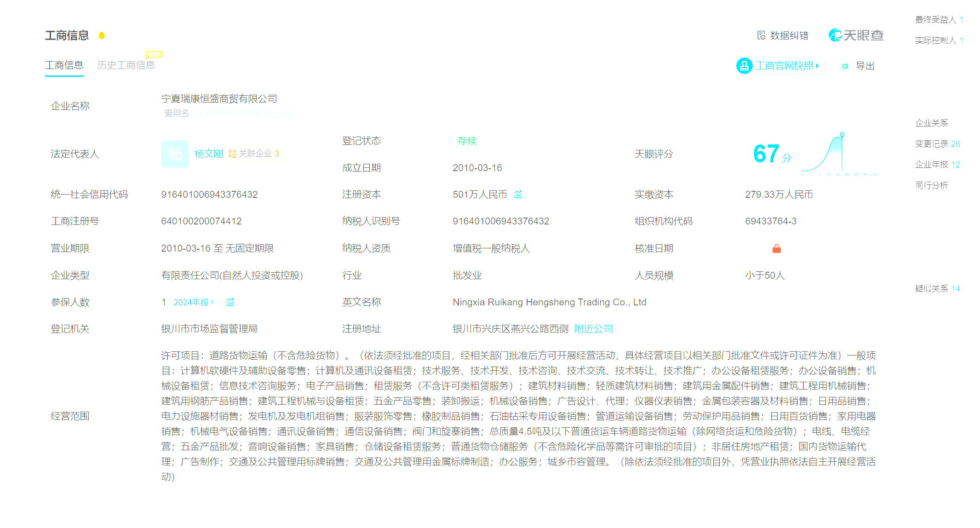Select the 工商信息 tab
This screenshot has height=528, width=980.
[64, 65]
